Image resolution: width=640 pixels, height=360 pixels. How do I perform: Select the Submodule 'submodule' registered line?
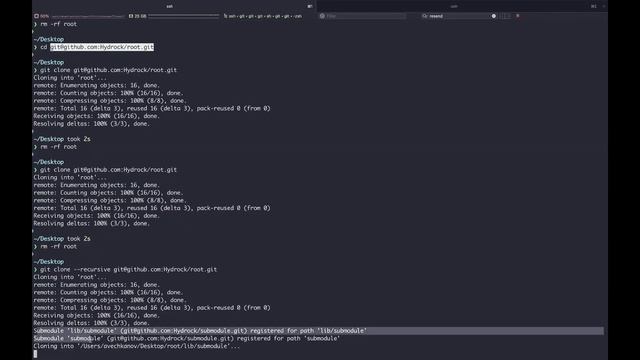[187, 338]
